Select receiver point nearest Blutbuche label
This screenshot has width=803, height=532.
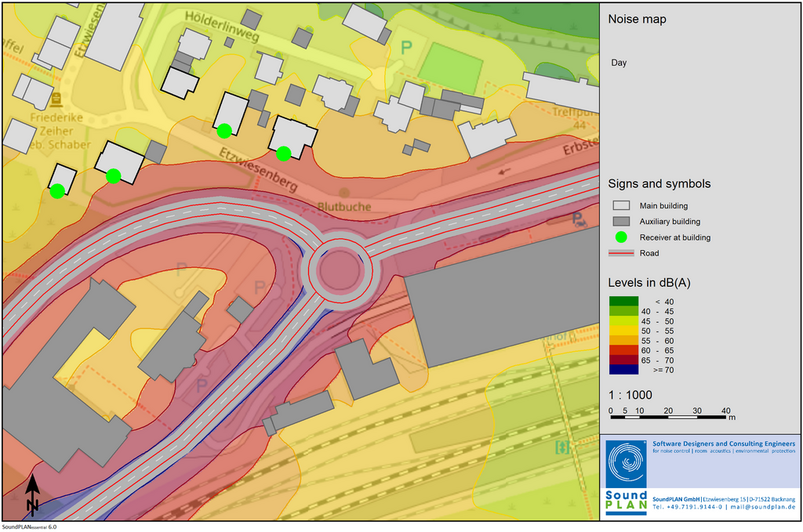pos(284,154)
